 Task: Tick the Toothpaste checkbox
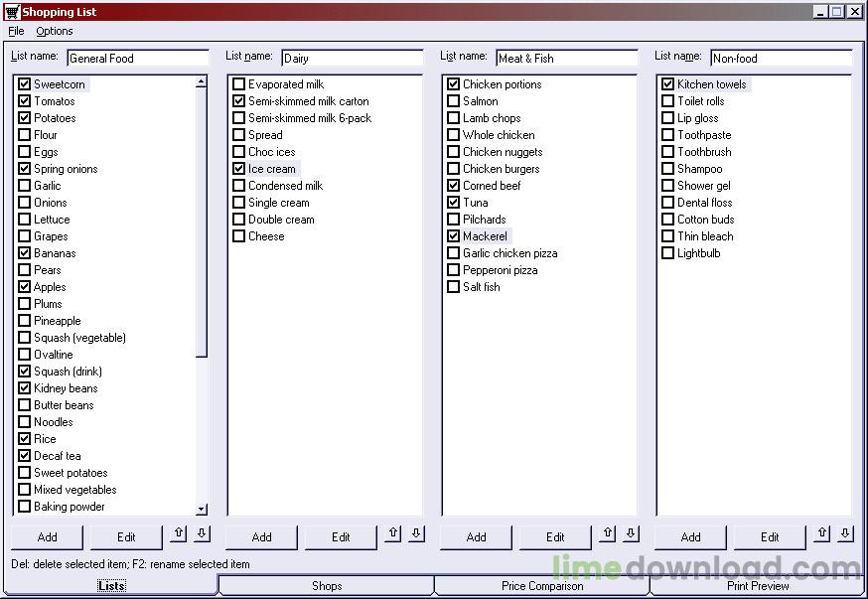click(x=668, y=135)
